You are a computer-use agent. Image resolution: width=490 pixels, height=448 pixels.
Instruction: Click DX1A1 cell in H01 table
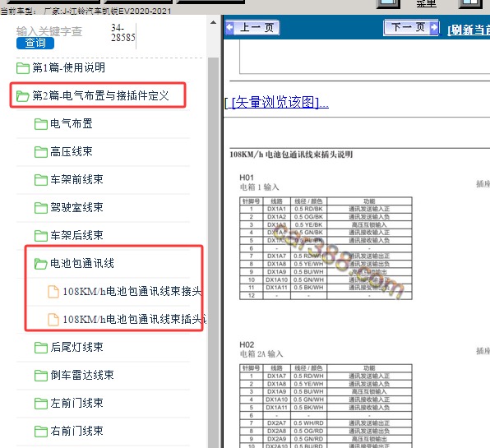(x=276, y=209)
